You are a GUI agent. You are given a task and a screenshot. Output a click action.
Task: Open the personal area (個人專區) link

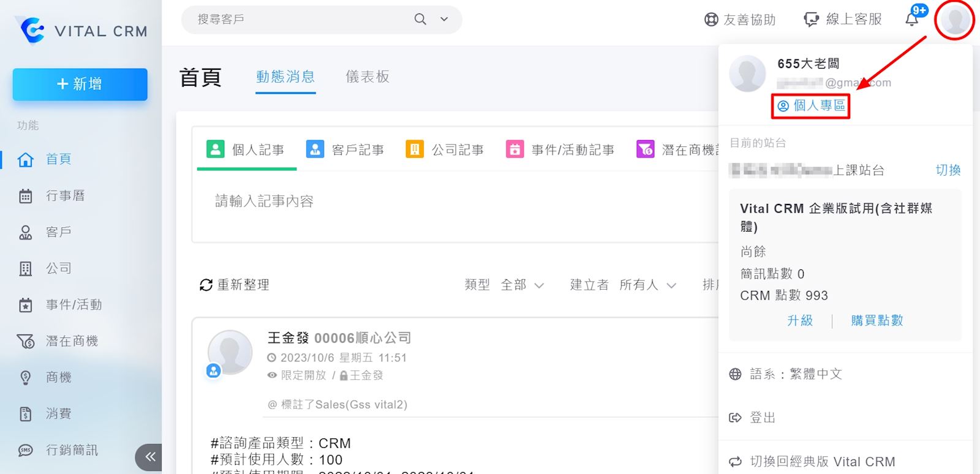[812, 106]
